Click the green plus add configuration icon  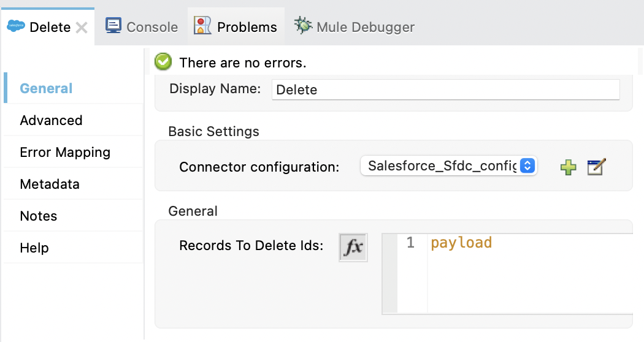[x=569, y=167]
